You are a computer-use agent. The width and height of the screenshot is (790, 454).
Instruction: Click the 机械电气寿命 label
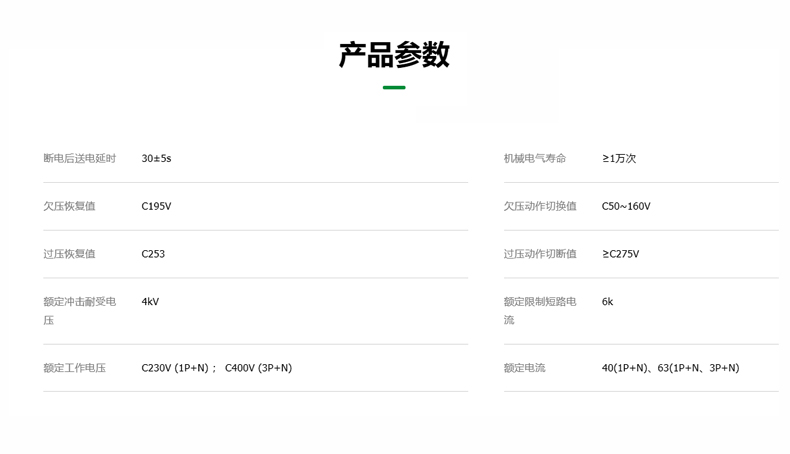click(x=535, y=158)
